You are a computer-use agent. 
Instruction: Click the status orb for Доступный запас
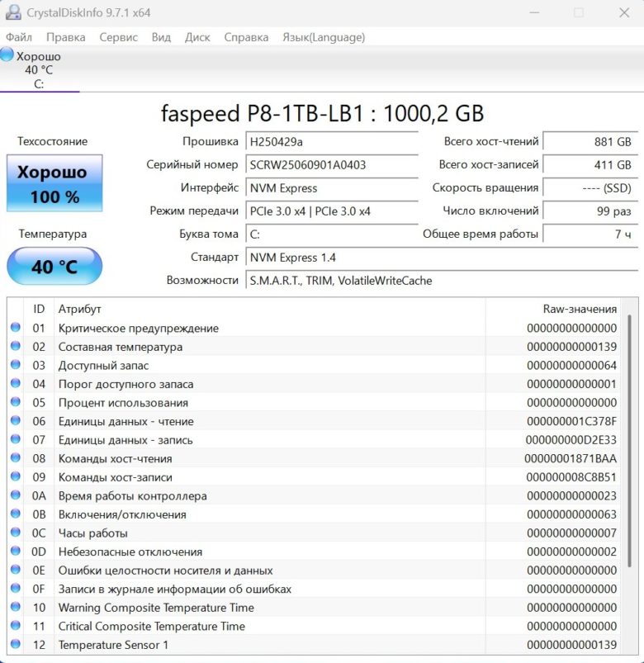[x=16, y=364]
